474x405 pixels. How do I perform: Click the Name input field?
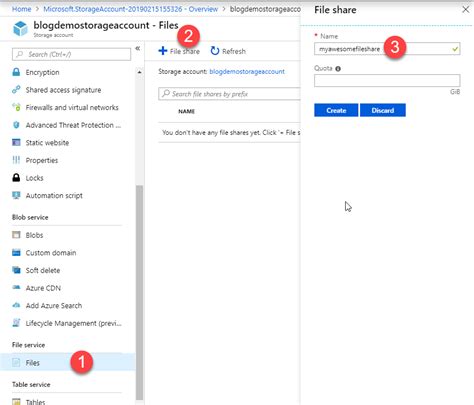(x=387, y=49)
